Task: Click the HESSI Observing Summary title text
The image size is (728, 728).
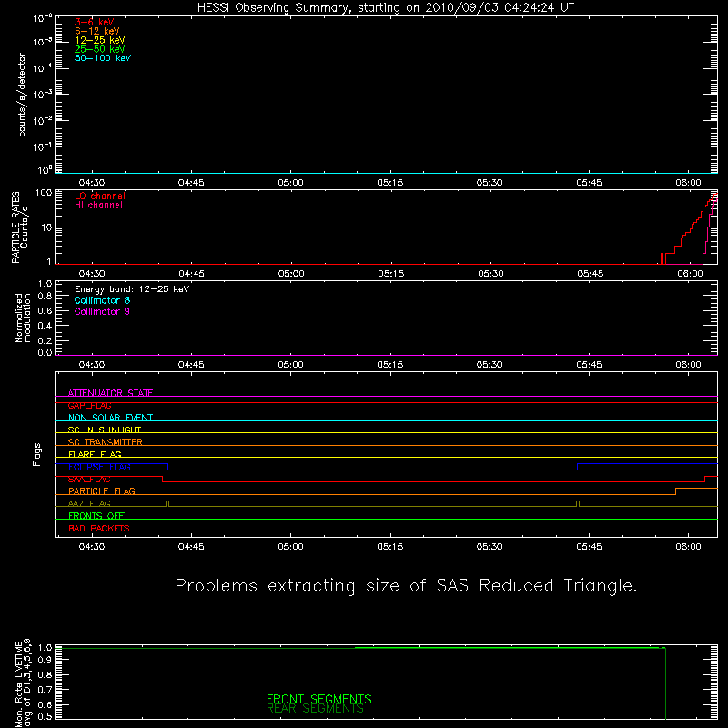Action: (x=385, y=7)
